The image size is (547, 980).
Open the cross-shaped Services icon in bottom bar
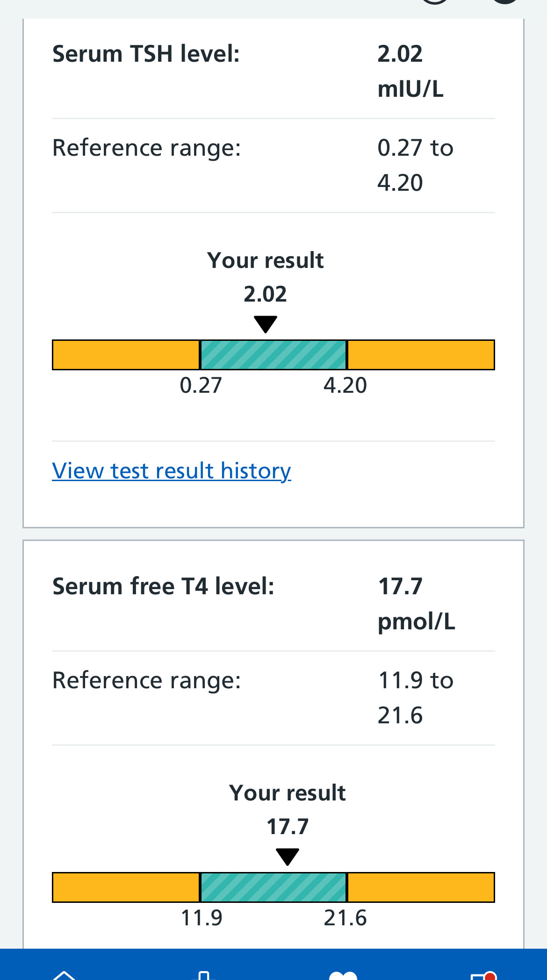pos(203,975)
